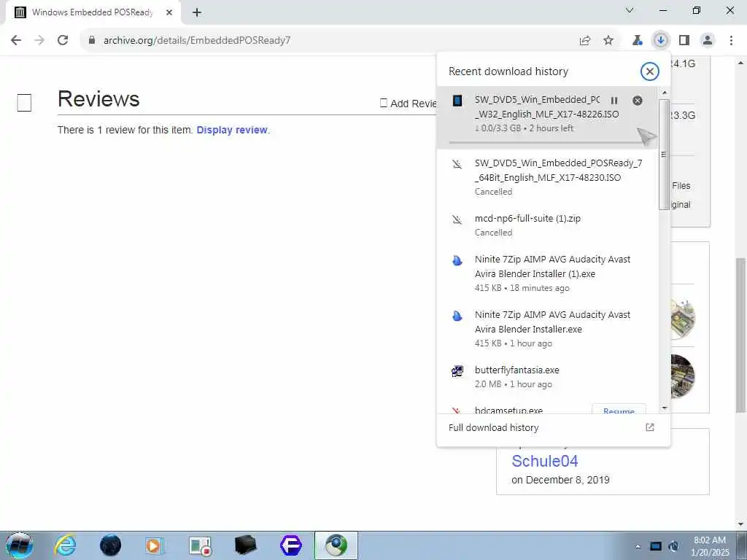Click Ninite Installer.exe 1 hour ago icon
This screenshot has height=560, width=747.
[x=457, y=316]
